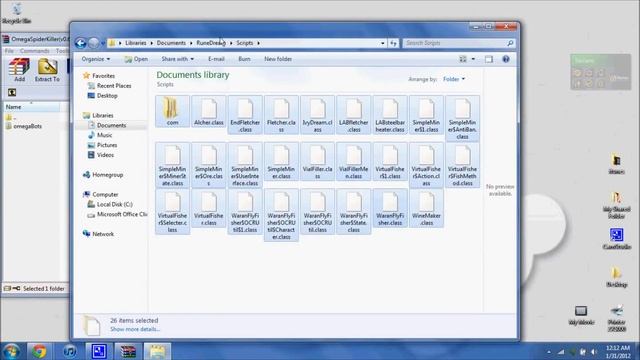Open the Share with dropdown
The image size is (640, 360).
click(178, 59)
